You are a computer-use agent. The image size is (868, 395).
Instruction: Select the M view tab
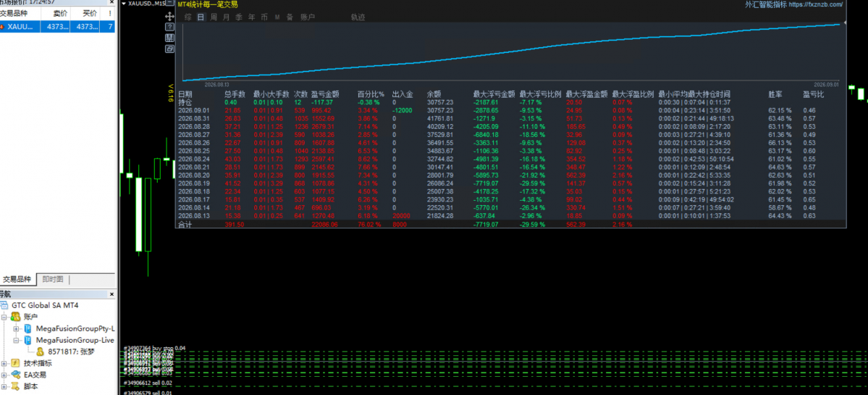[x=277, y=17]
